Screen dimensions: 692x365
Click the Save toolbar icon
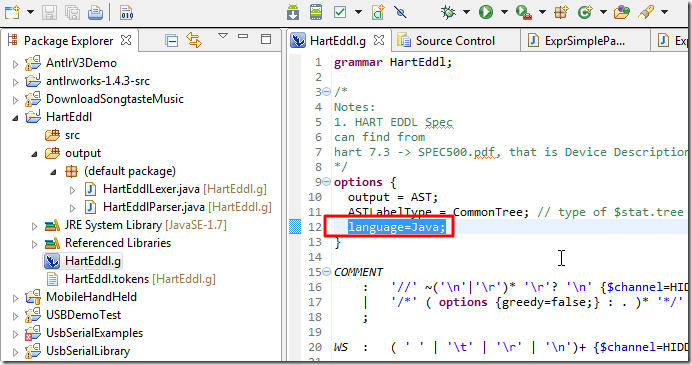pyautogui.click(x=49, y=12)
